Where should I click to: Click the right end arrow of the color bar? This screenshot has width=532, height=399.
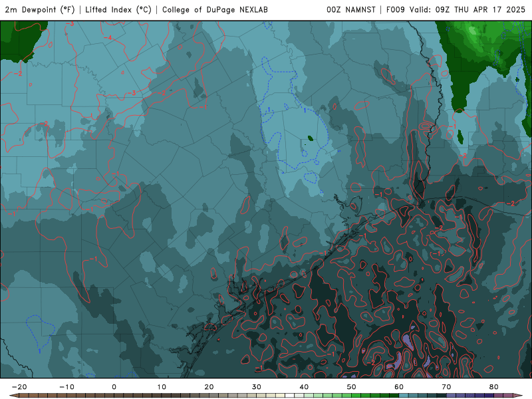coord(518,396)
